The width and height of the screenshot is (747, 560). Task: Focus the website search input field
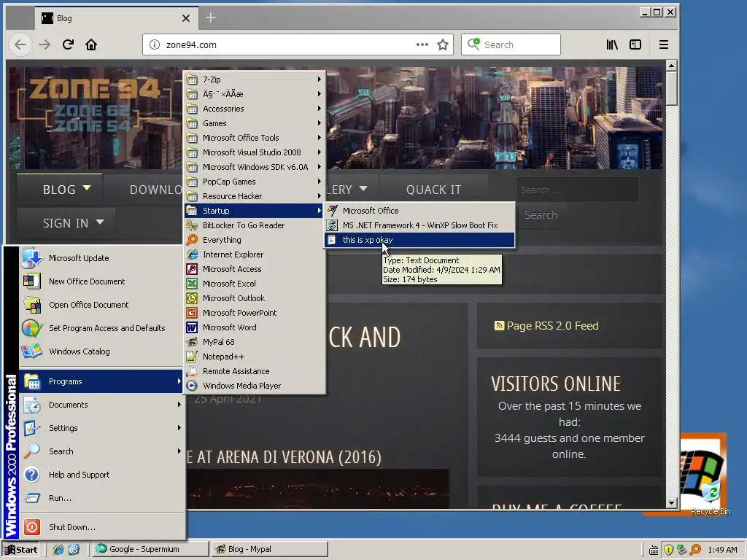point(577,190)
